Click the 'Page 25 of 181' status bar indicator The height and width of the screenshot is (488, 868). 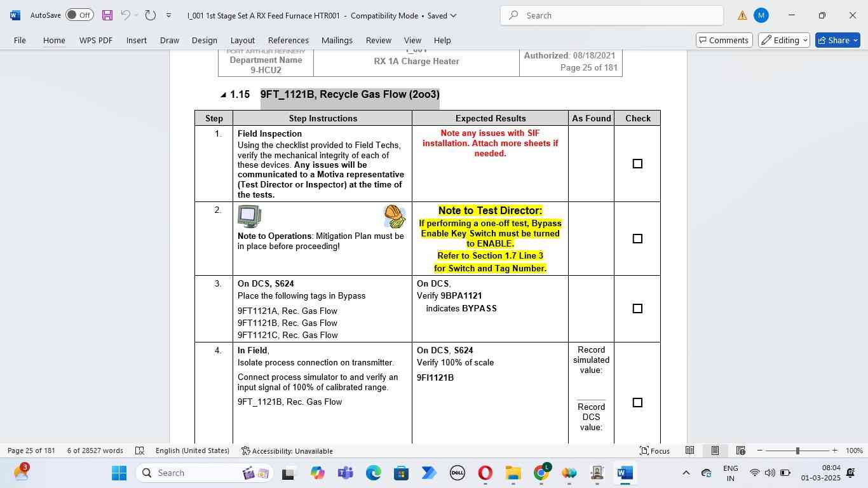coord(31,451)
